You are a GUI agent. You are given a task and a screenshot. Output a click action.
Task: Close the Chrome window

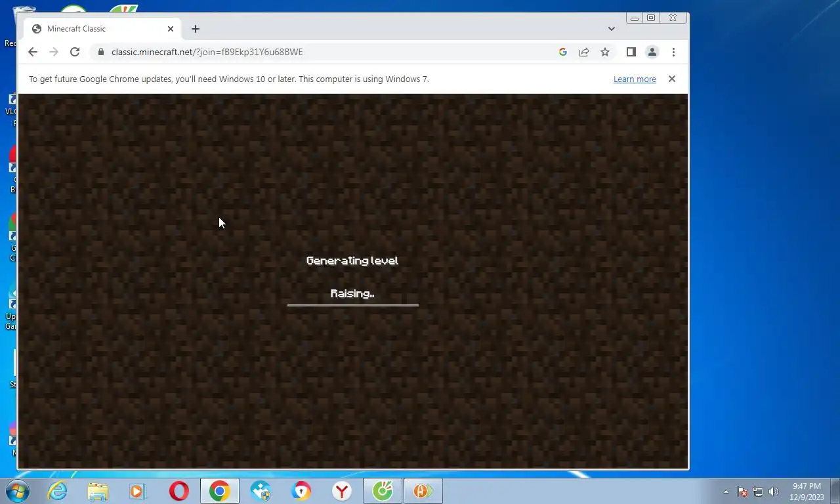click(673, 18)
